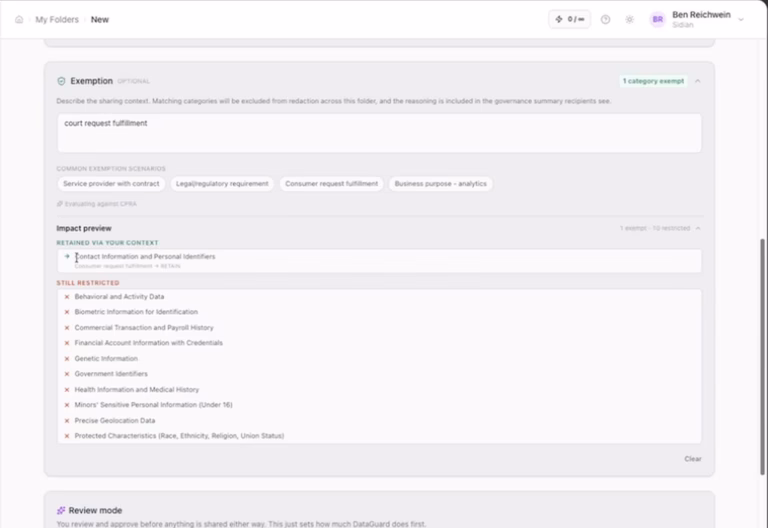Viewport: 768px width, 528px height.
Task: Select Genetic Information text
Action: pyautogui.click(x=106, y=359)
